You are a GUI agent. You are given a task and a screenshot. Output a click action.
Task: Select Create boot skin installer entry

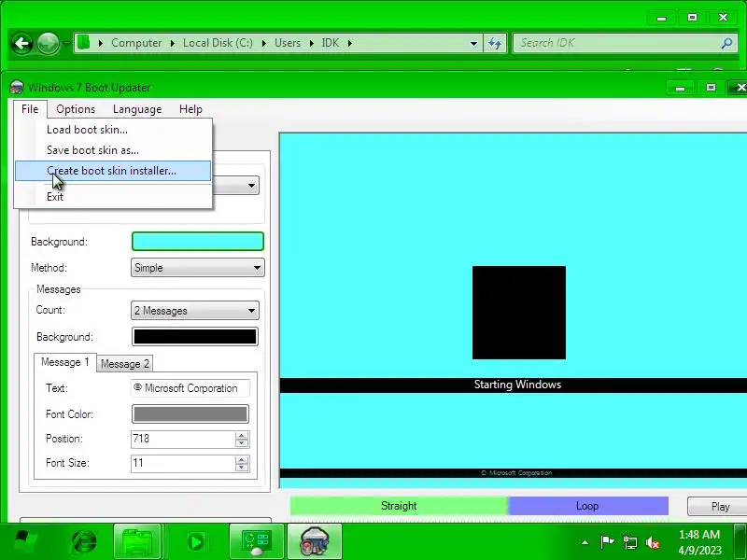[113, 171]
